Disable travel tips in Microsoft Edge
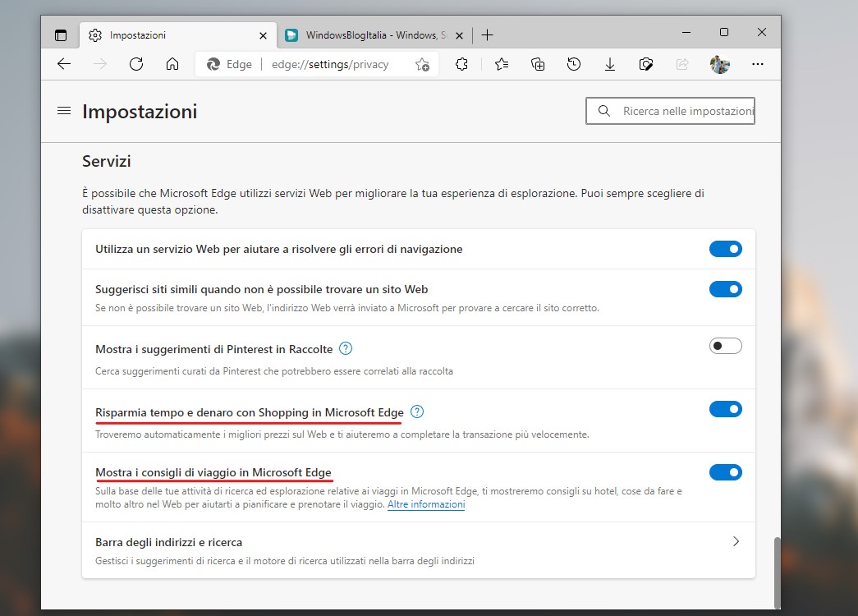This screenshot has height=616, width=858. [x=726, y=472]
